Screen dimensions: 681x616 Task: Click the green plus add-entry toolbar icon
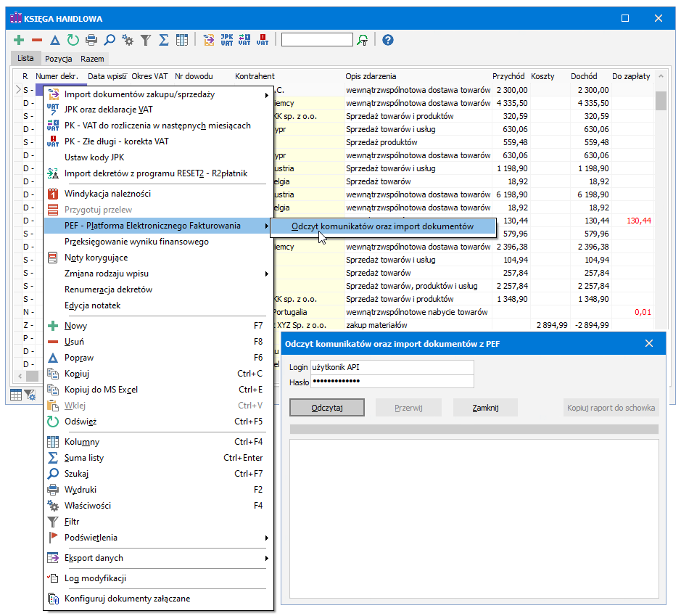19,41
